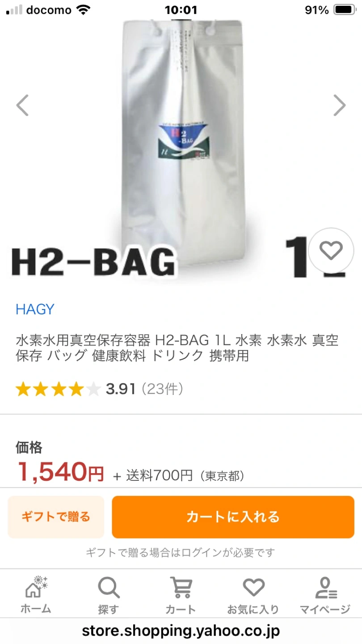Viewport: 362px width, 644px height.
Task: Click the star rating 3.91
Action: [120, 389]
